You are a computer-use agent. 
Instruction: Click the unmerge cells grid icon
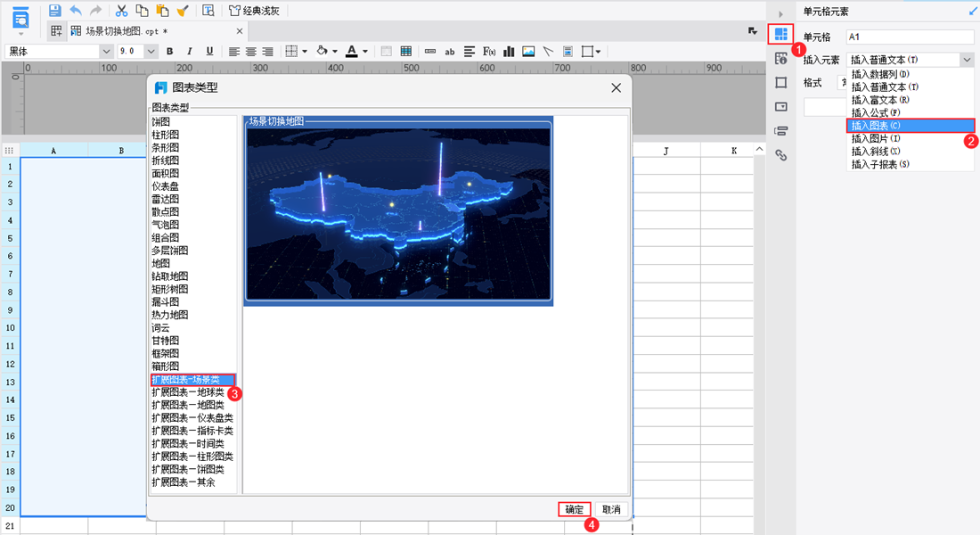click(405, 52)
